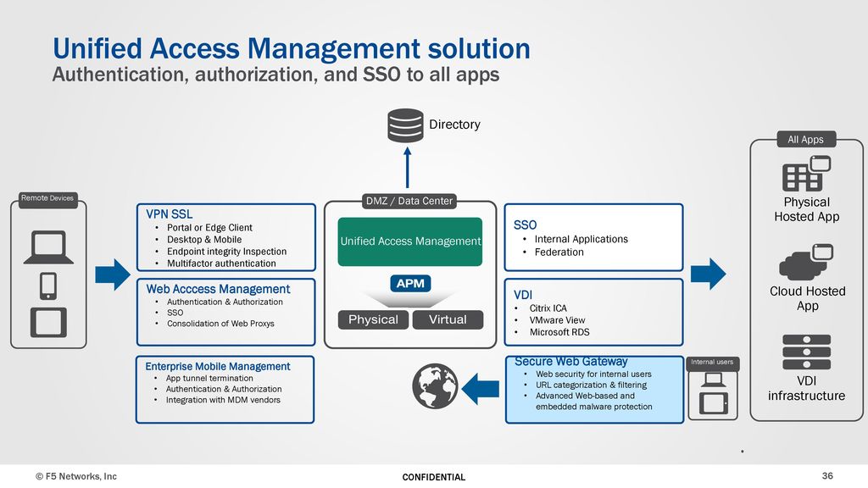The width and height of the screenshot is (868, 488).
Task: Select the Remote Devices label
Action: (x=47, y=198)
